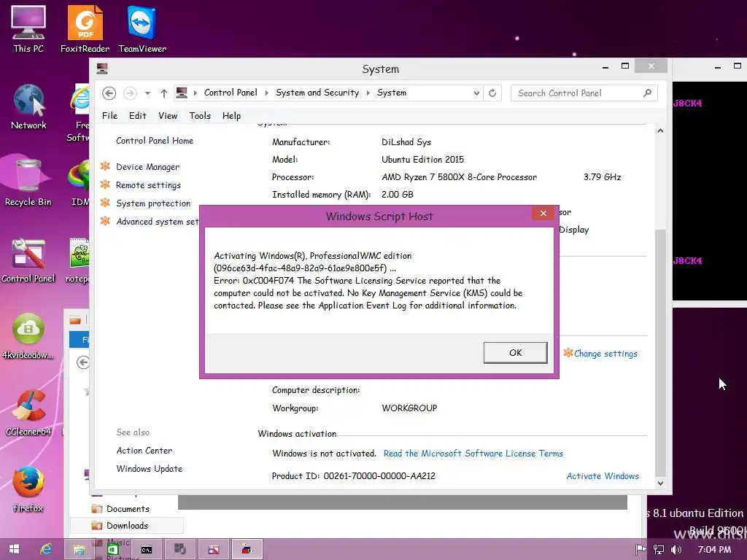Expand the address bar history dropdown
This screenshot has width=747, height=560.
click(x=476, y=93)
